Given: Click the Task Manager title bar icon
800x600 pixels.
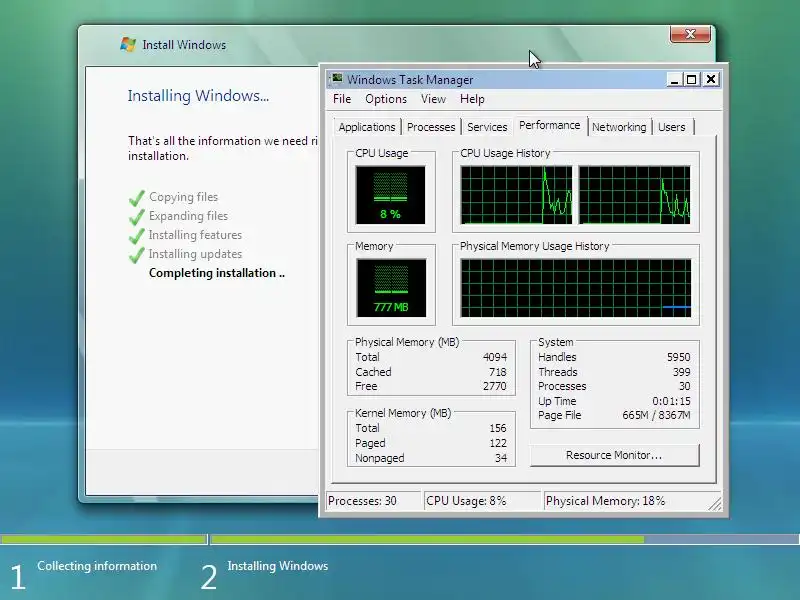Looking at the screenshot, I should 337,79.
